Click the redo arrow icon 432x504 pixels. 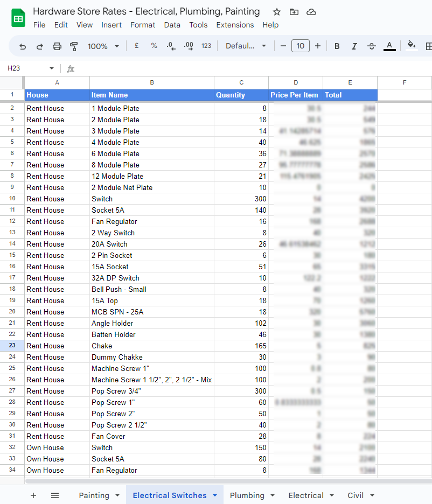(x=40, y=46)
